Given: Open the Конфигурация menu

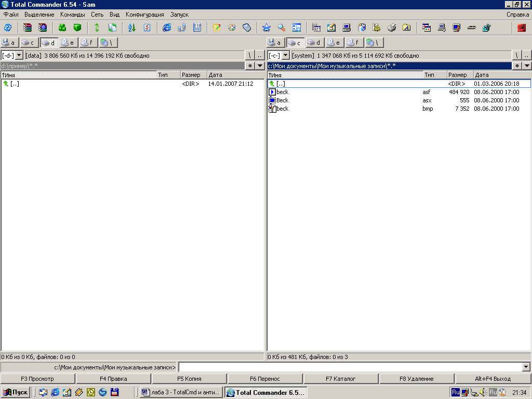Looking at the screenshot, I should tap(144, 15).
